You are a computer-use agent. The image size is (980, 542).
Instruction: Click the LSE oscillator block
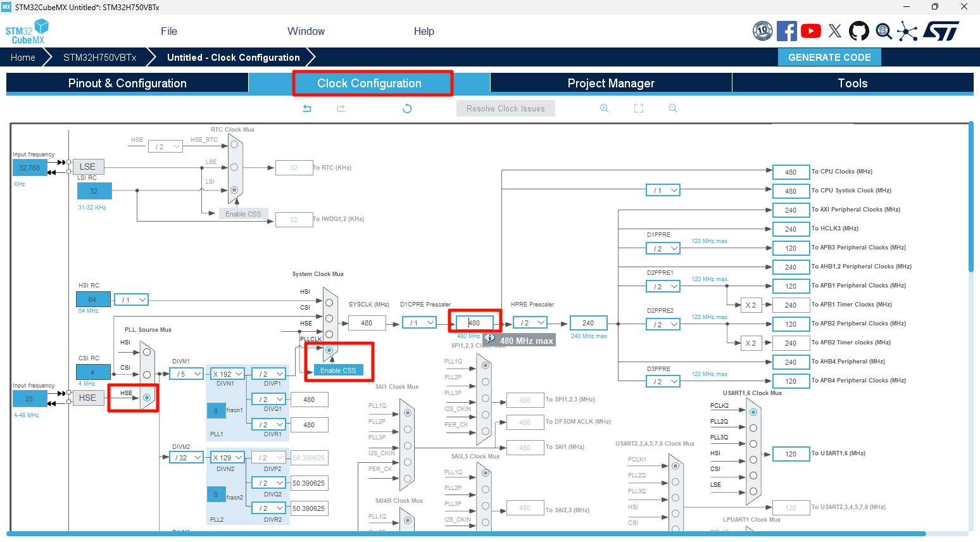tap(88, 167)
